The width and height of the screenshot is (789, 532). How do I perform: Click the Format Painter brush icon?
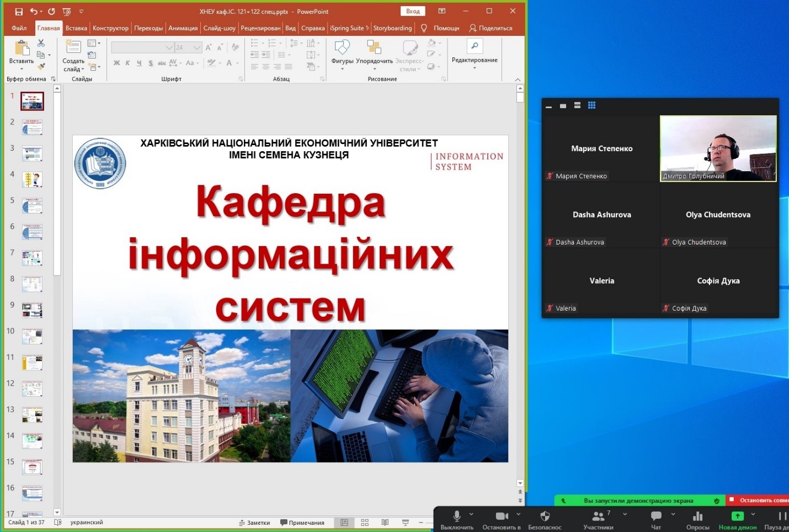[41, 66]
